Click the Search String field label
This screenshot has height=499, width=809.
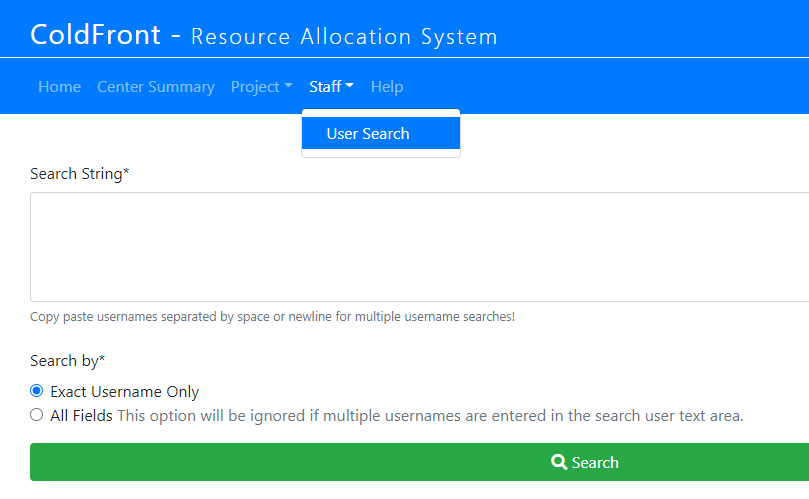pyautogui.click(x=79, y=174)
